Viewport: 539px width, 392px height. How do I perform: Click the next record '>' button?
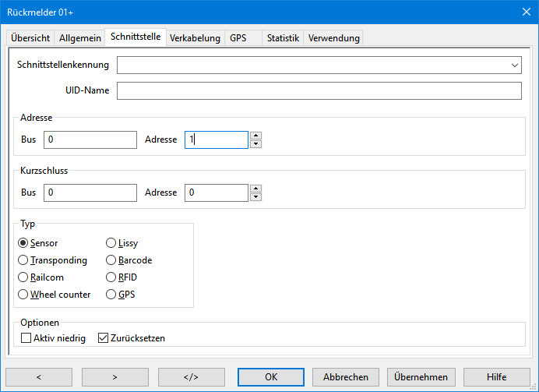[x=115, y=376]
